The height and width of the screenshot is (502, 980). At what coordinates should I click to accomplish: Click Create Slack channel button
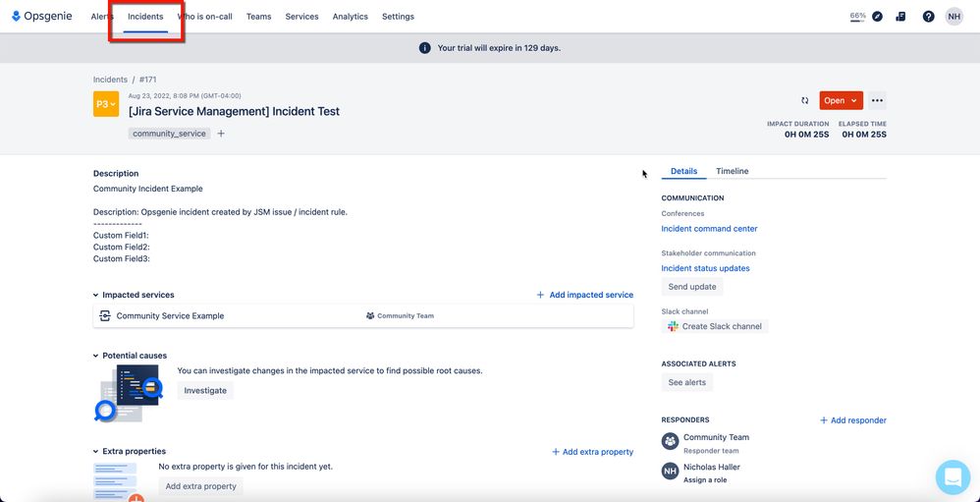(715, 326)
